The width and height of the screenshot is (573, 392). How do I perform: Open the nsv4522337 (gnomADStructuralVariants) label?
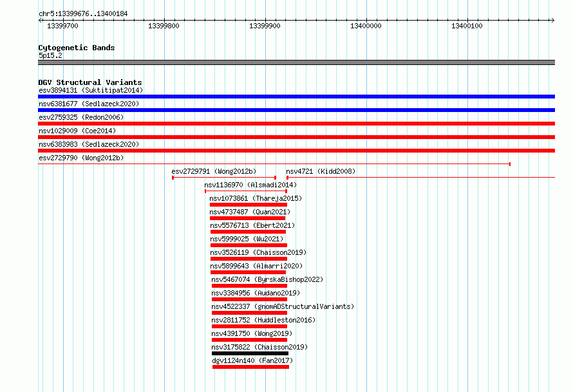click(283, 306)
